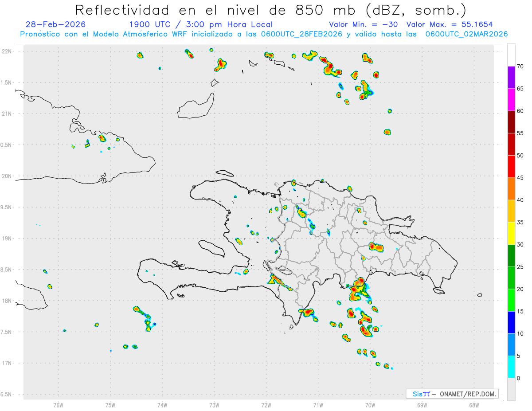The image size is (532, 411).
Task: Click the '70' colorbar scale label
Action: pos(520,67)
